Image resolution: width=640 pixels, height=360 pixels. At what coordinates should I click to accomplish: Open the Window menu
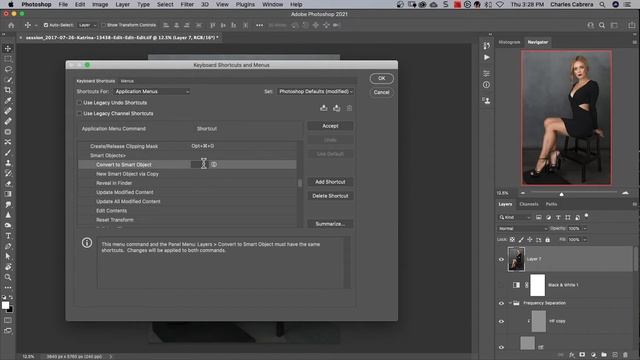pos(272,4)
